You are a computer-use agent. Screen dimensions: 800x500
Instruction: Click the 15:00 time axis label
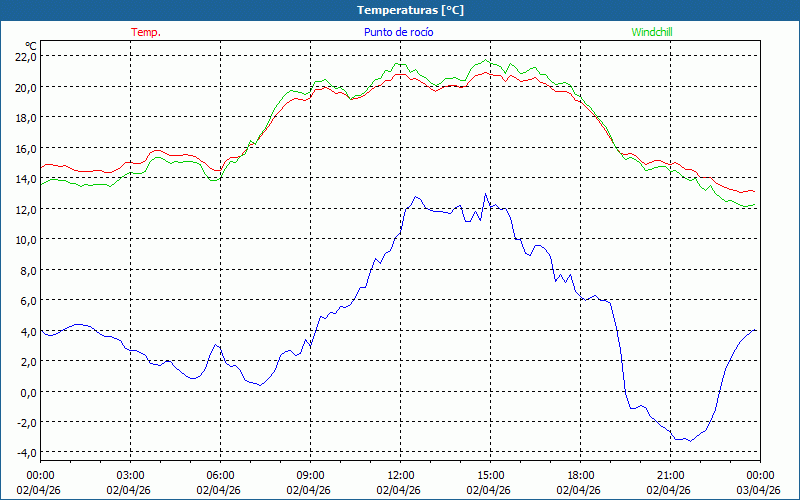click(490, 475)
